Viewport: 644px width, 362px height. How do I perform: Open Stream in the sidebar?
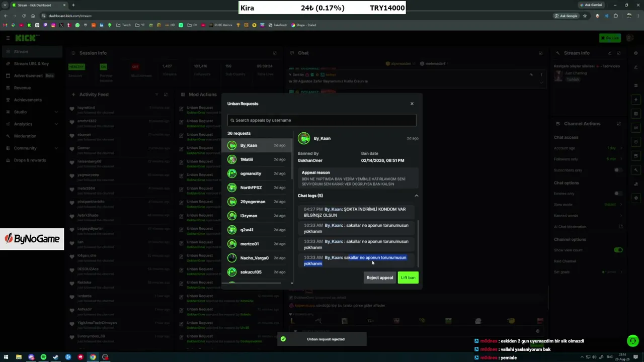(31, 52)
